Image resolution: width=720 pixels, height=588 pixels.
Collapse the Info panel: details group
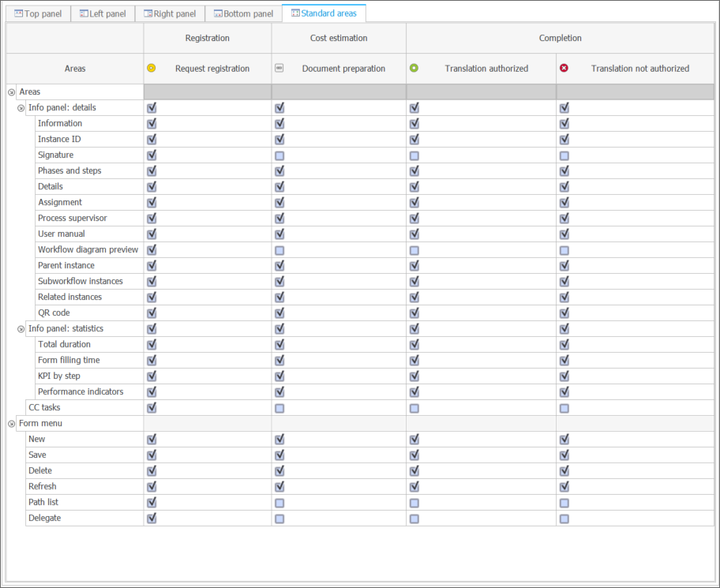(x=21, y=108)
